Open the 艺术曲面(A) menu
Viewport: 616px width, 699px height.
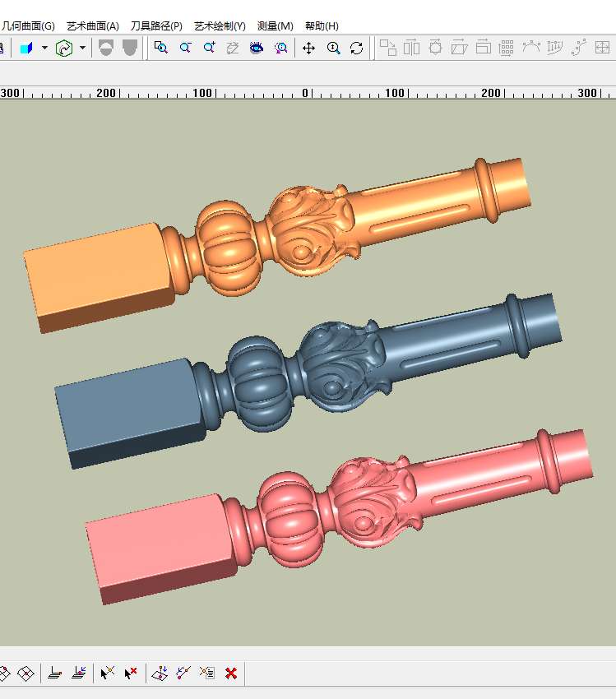click(x=93, y=26)
